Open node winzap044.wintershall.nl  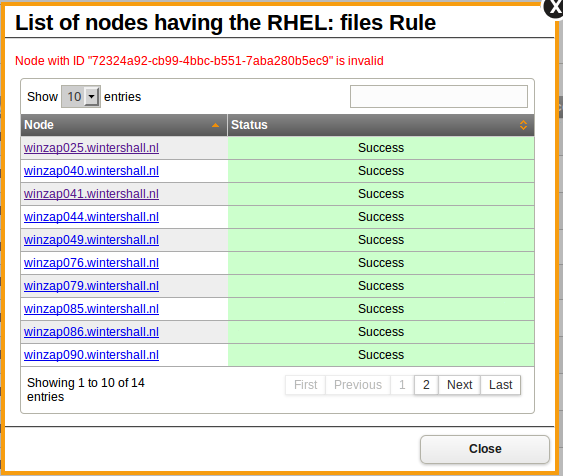coord(91,217)
